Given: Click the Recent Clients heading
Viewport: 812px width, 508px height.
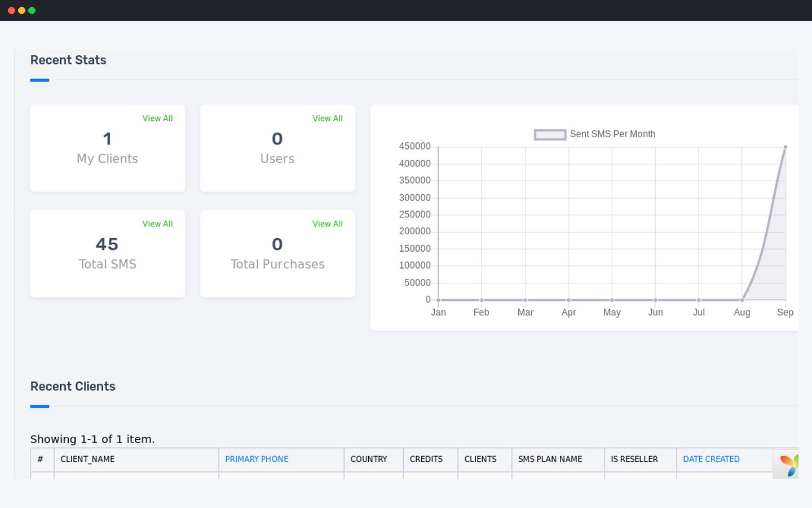Looking at the screenshot, I should coord(73,387).
